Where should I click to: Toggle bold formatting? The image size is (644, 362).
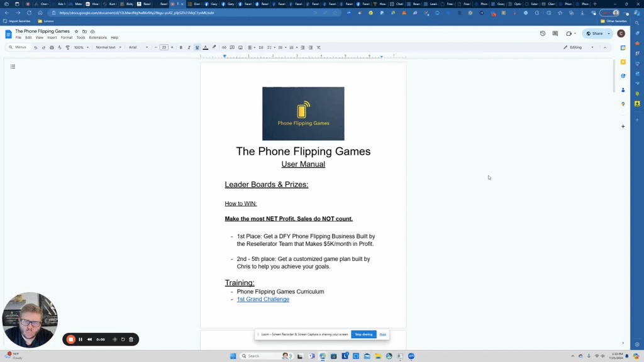pyautogui.click(x=180, y=48)
